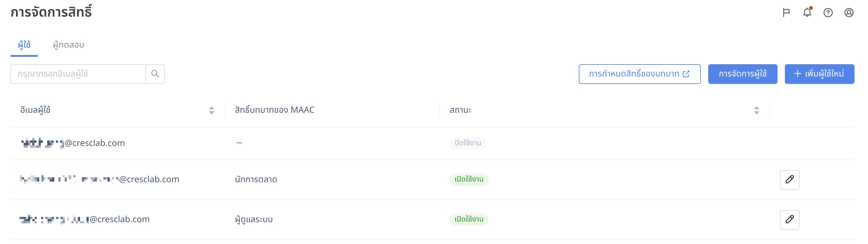Sort the สถานะ column

coord(756,110)
